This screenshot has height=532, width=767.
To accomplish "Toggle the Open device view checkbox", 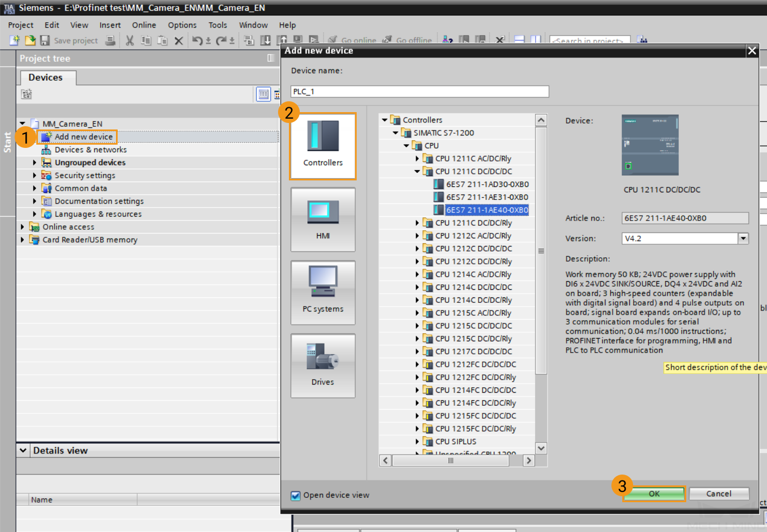I will [296, 496].
